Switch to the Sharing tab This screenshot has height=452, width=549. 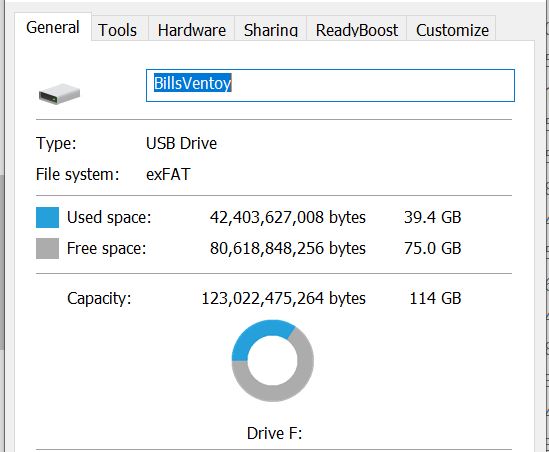pyautogui.click(x=271, y=30)
